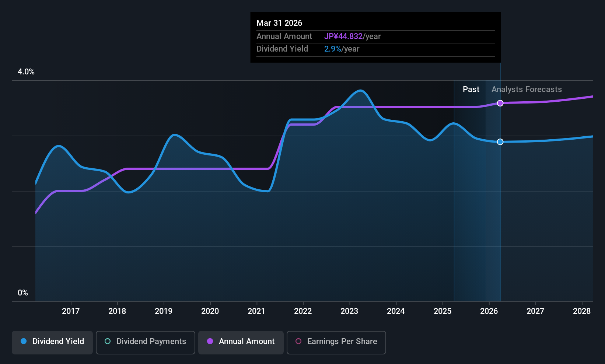
Task: Toggle the Annual Amount series
Action: [x=241, y=343]
